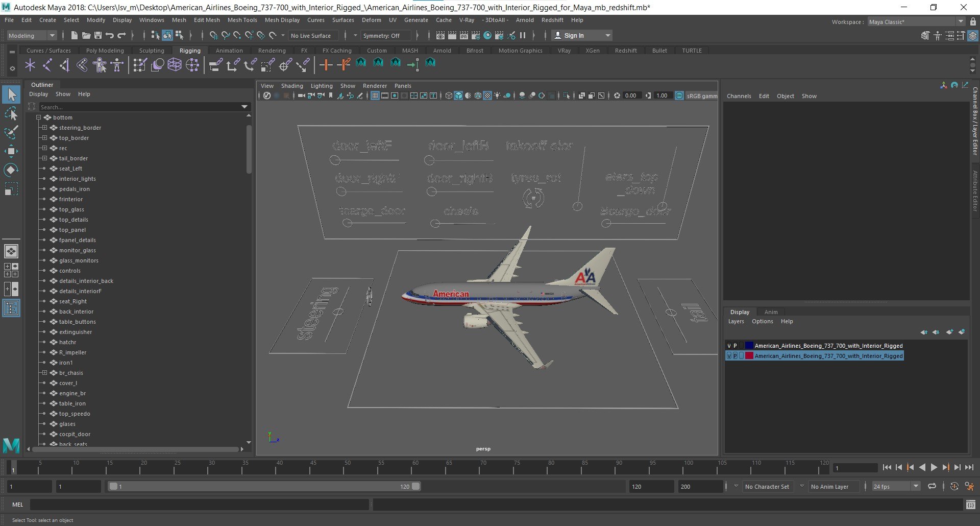
Task: Open the Modeling menu set dropdown
Action: (x=32, y=36)
